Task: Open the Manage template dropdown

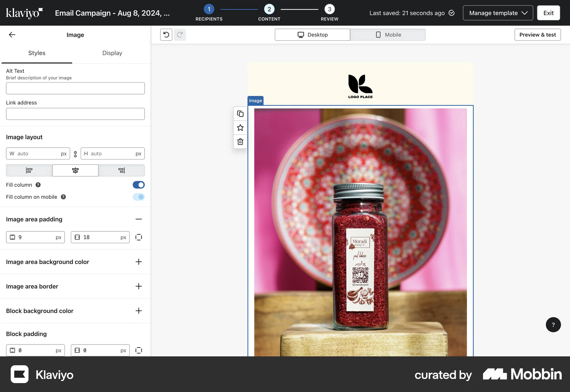Action: tap(498, 13)
